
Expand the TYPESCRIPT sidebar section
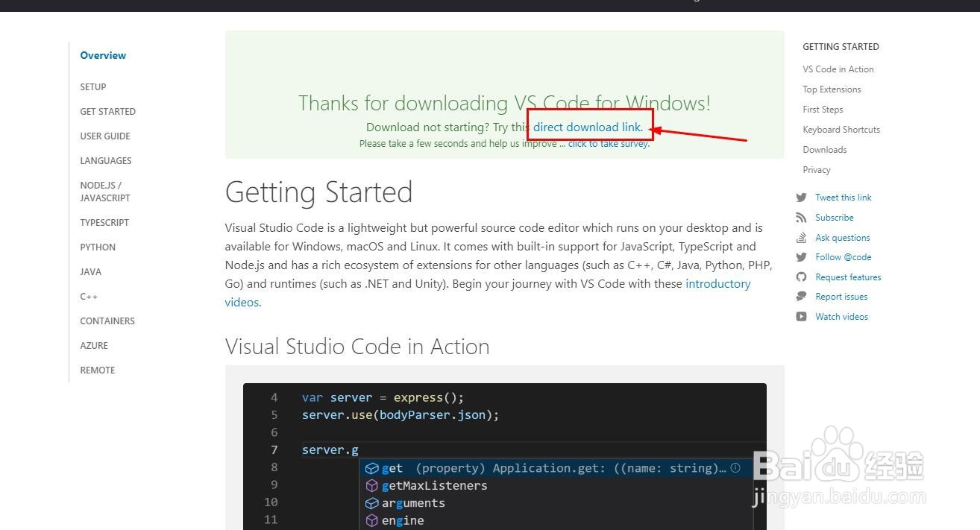104,223
